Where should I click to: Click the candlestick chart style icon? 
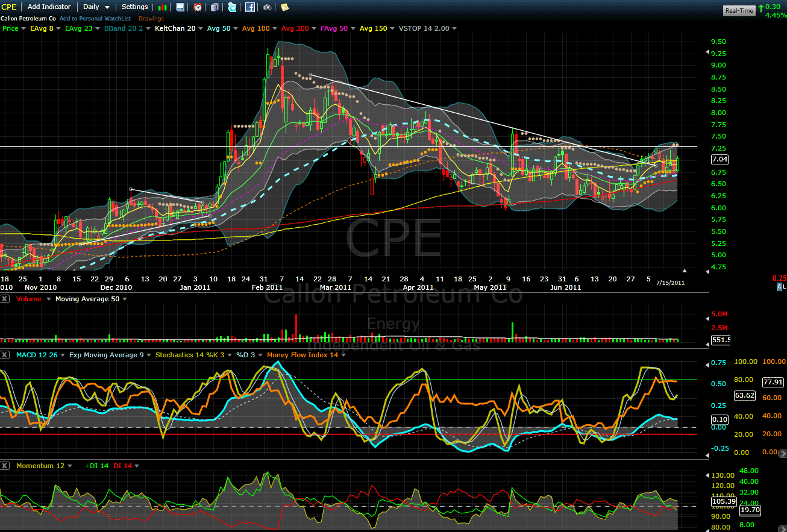(163, 7)
